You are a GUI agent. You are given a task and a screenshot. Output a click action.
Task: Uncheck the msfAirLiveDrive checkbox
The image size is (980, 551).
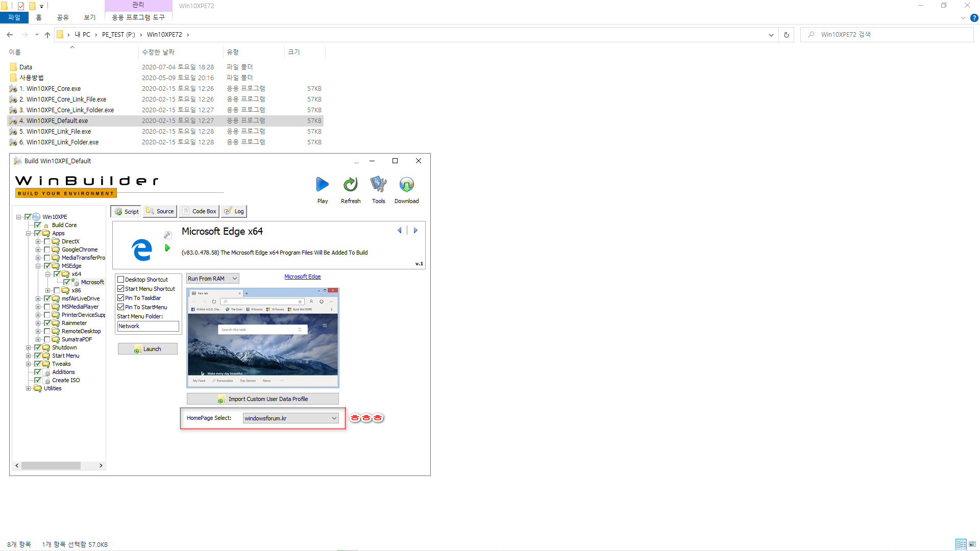47,298
